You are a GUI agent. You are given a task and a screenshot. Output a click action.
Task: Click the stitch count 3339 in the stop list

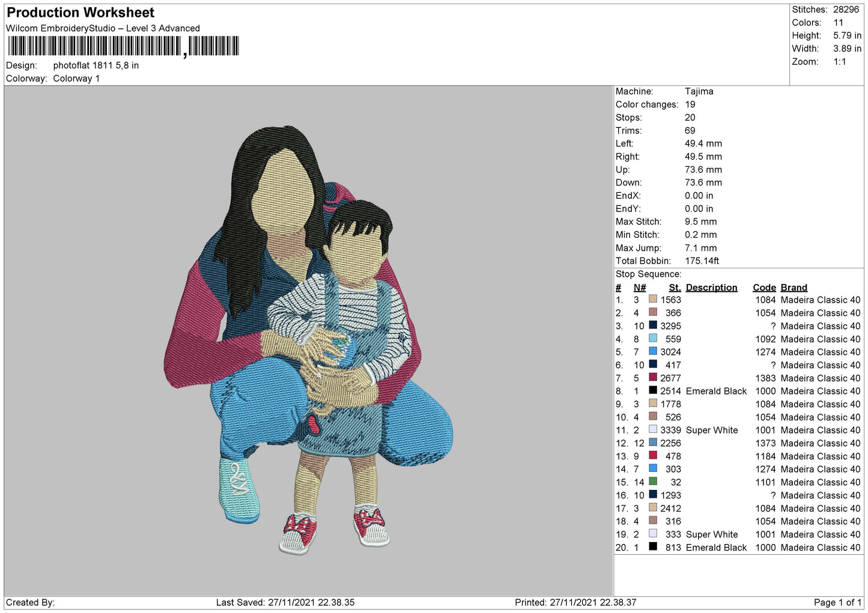(x=671, y=430)
